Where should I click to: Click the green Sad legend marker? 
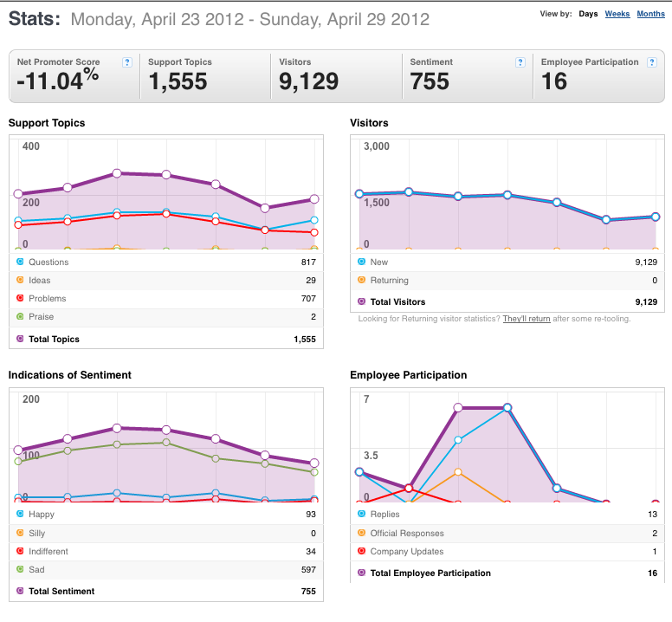(20, 569)
